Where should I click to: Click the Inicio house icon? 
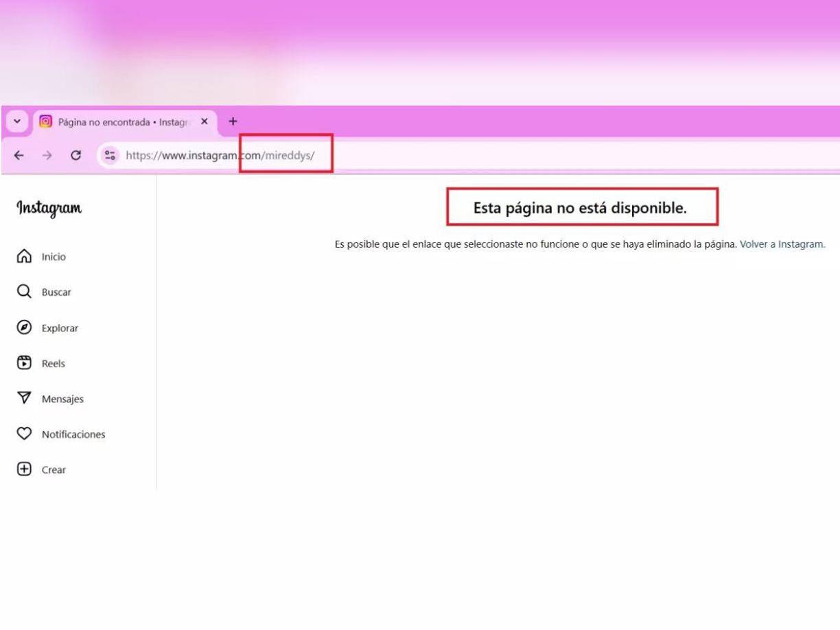coord(24,256)
